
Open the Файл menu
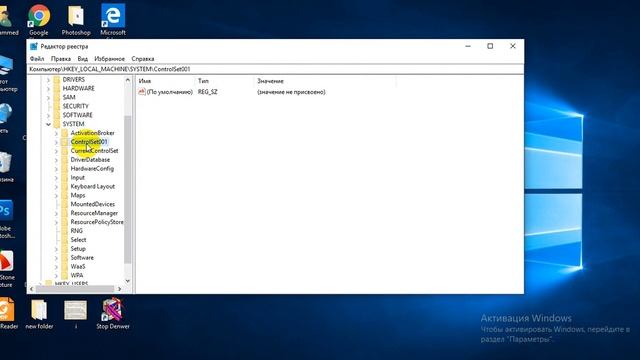tap(37, 59)
